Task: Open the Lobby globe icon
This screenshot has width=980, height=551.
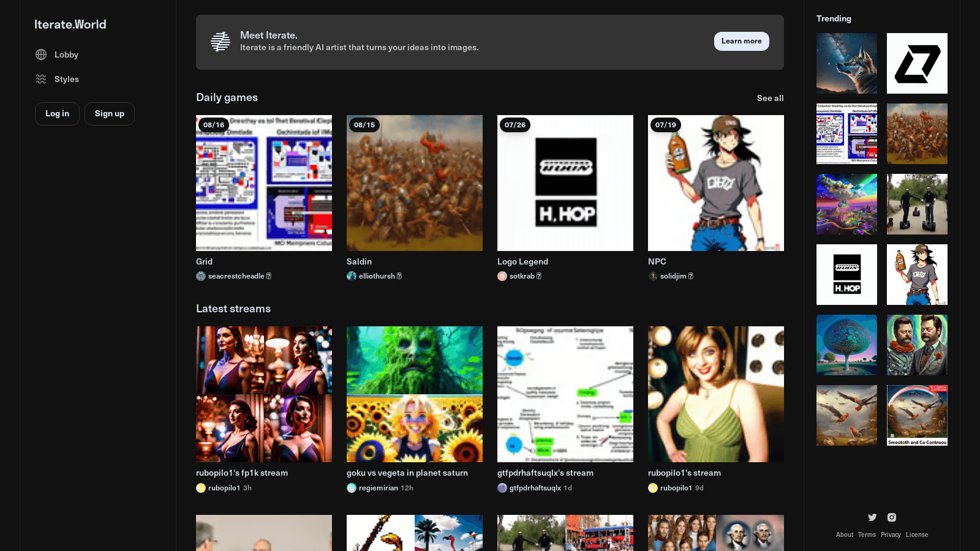Action: pyautogui.click(x=41, y=54)
